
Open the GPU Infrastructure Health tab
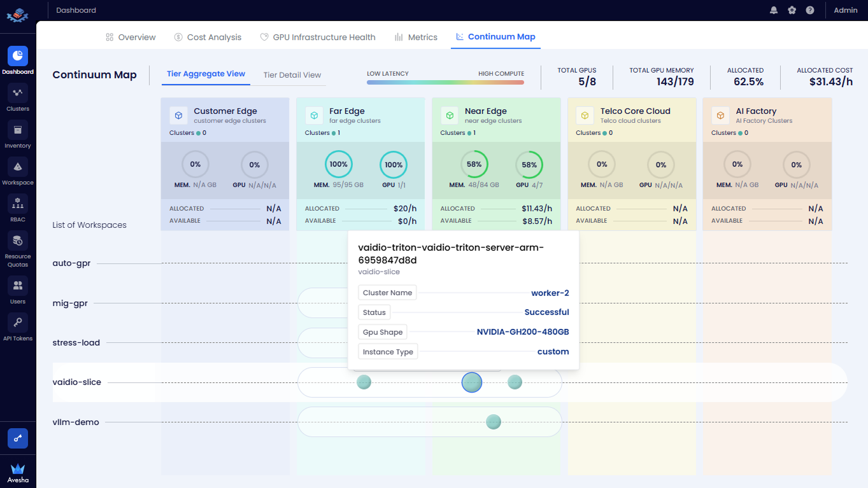[x=318, y=38]
